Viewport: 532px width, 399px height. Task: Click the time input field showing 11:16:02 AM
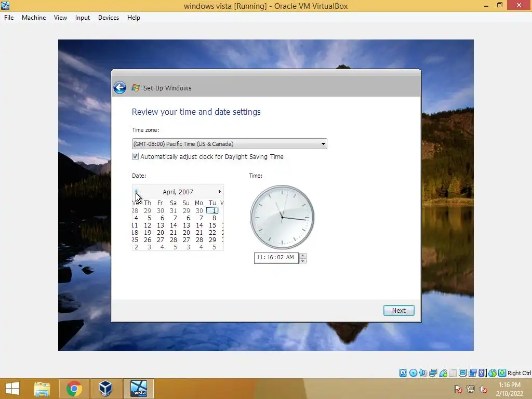click(x=276, y=258)
